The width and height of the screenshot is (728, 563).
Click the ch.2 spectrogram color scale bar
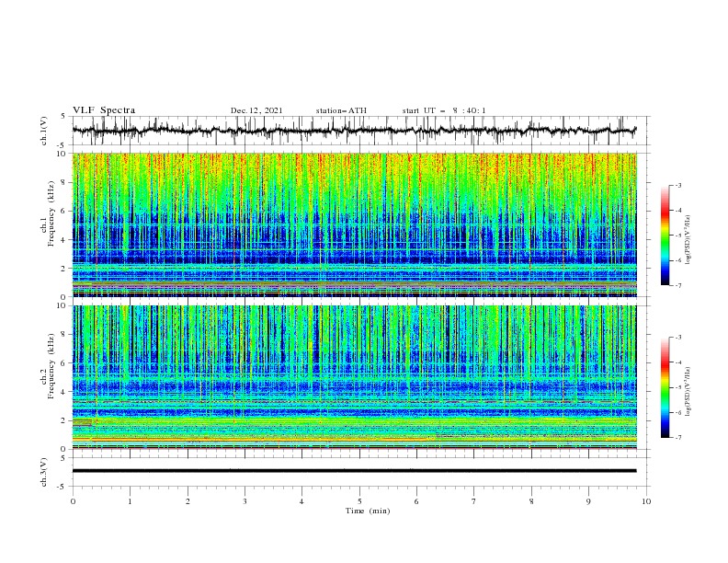click(665, 387)
